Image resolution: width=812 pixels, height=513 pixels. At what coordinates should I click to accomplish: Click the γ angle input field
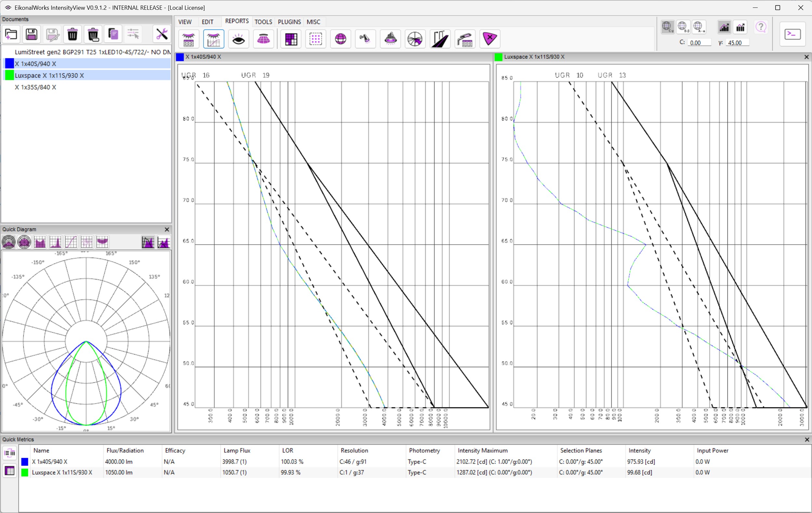pos(738,43)
